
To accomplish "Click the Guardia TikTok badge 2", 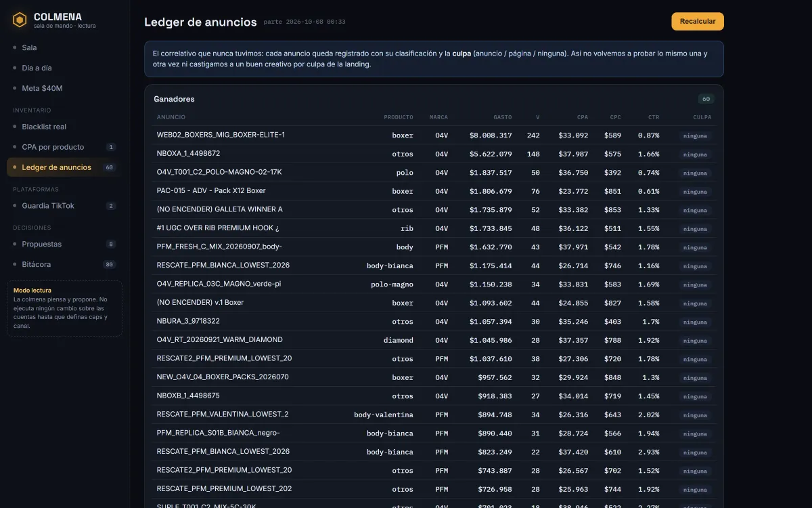I will (x=112, y=206).
